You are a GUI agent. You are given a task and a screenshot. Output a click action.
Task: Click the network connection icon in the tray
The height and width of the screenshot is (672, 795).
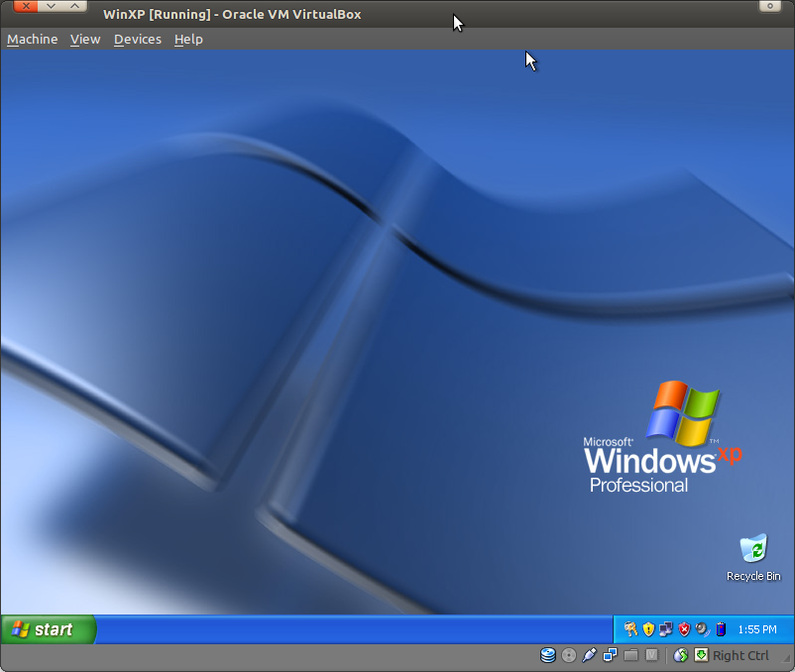coord(665,628)
